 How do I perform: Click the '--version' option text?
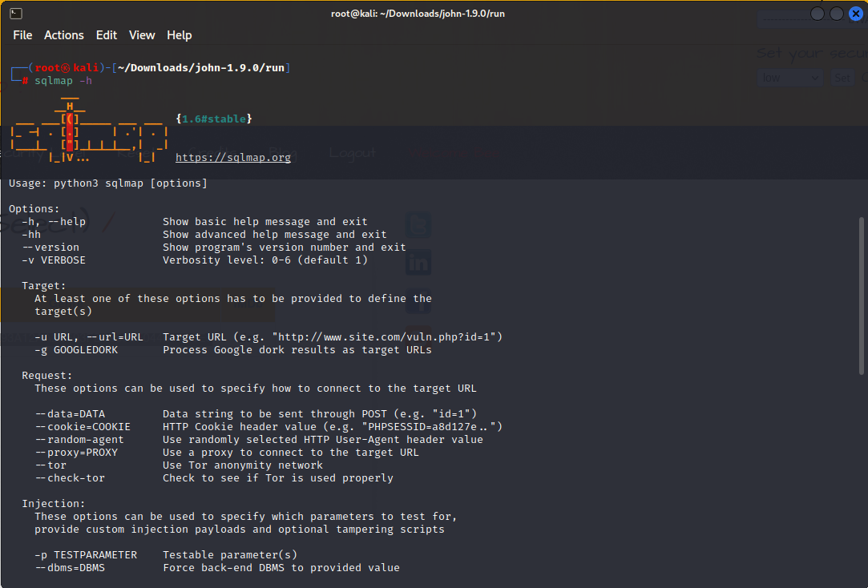50,248
